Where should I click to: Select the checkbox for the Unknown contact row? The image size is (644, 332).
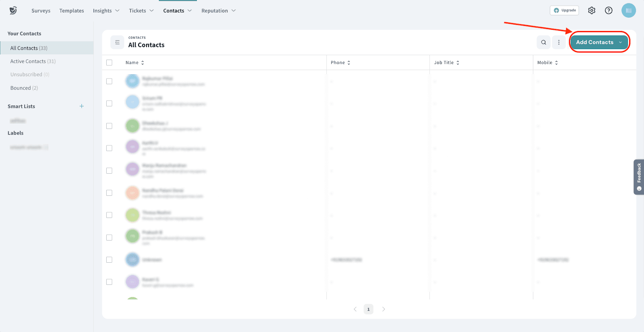pyautogui.click(x=109, y=260)
